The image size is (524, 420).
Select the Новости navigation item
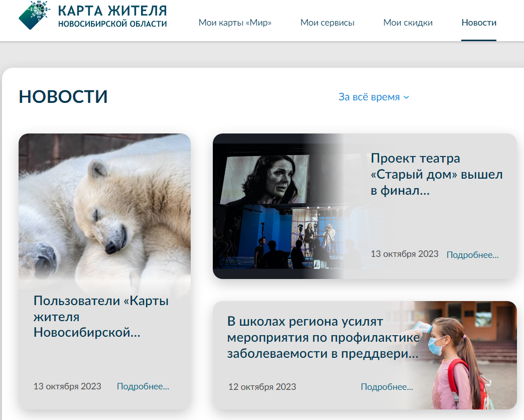click(x=479, y=23)
